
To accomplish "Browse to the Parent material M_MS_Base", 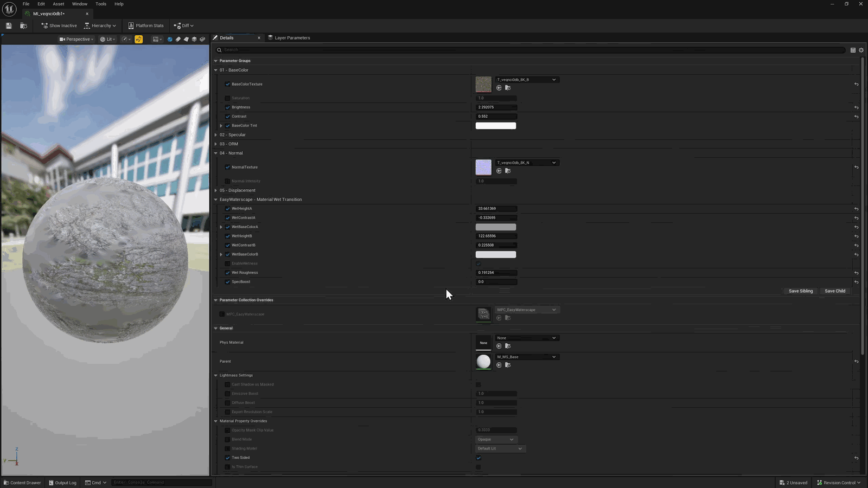I will tap(508, 365).
